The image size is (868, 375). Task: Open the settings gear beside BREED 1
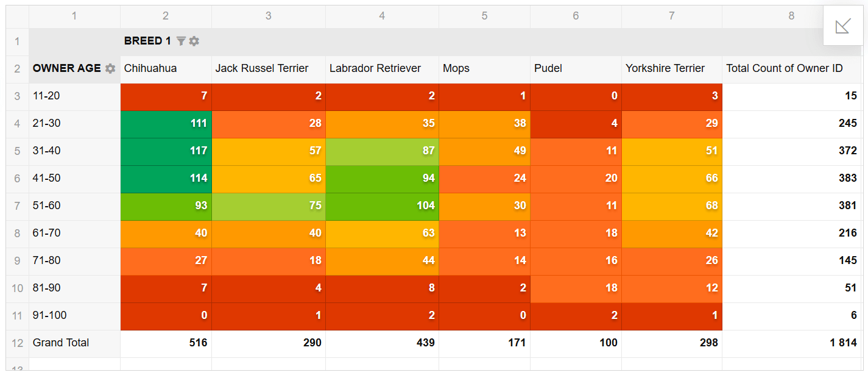click(x=194, y=41)
